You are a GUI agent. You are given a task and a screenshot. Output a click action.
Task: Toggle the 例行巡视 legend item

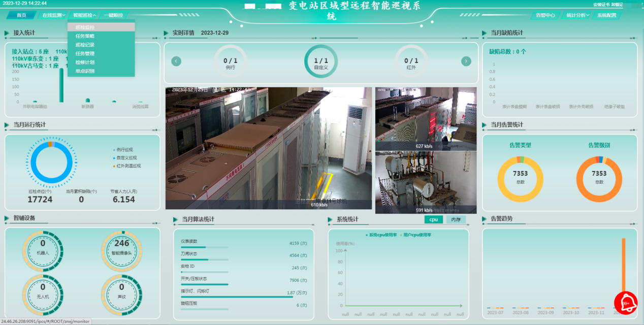pos(124,150)
